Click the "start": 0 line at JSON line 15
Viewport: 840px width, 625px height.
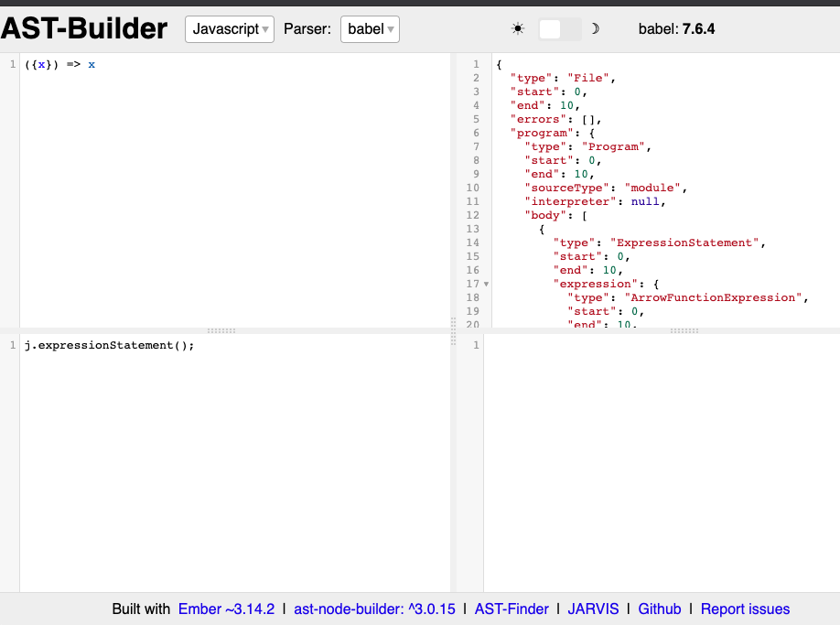591,256
